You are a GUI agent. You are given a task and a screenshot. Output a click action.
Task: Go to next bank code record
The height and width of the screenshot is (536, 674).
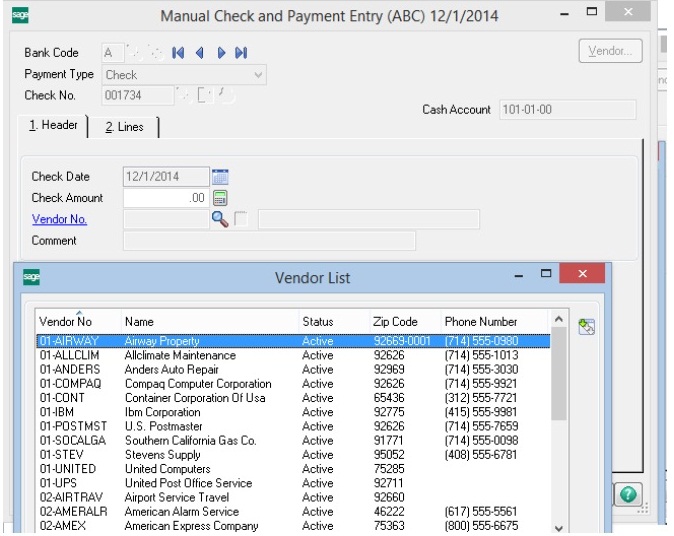[221, 53]
